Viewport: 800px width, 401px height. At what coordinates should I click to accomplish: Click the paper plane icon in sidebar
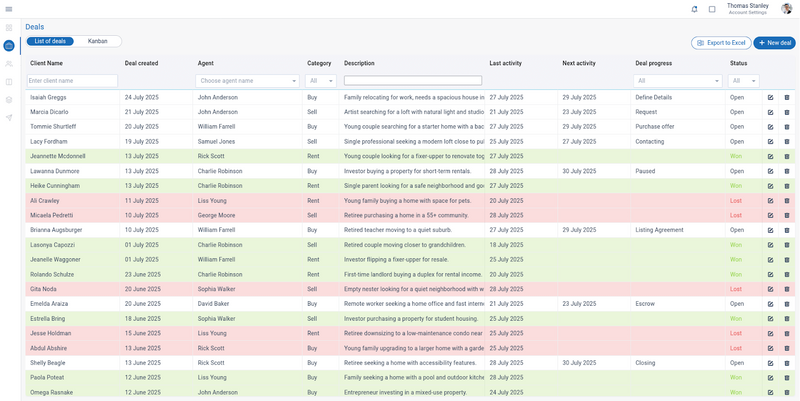pyautogui.click(x=9, y=118)
